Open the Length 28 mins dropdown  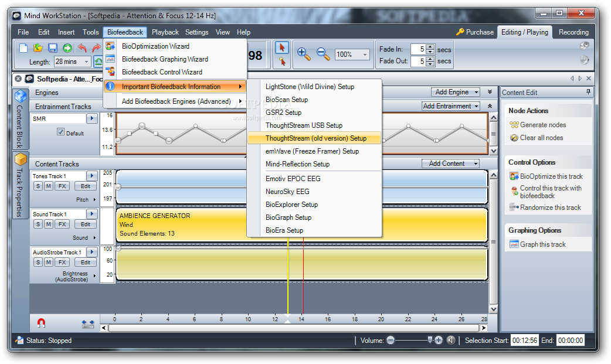[x=86, y=62]
